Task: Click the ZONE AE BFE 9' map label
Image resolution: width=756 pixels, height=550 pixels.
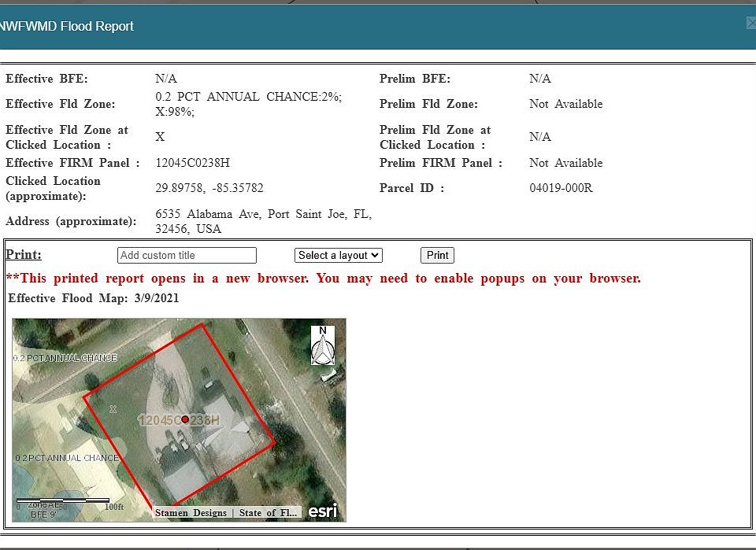Action: 43,510
